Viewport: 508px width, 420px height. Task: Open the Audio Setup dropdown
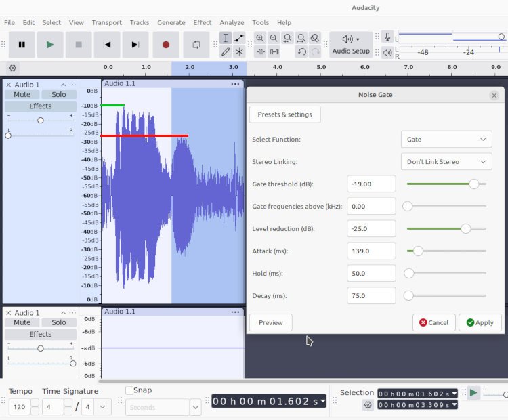[351, 45]
